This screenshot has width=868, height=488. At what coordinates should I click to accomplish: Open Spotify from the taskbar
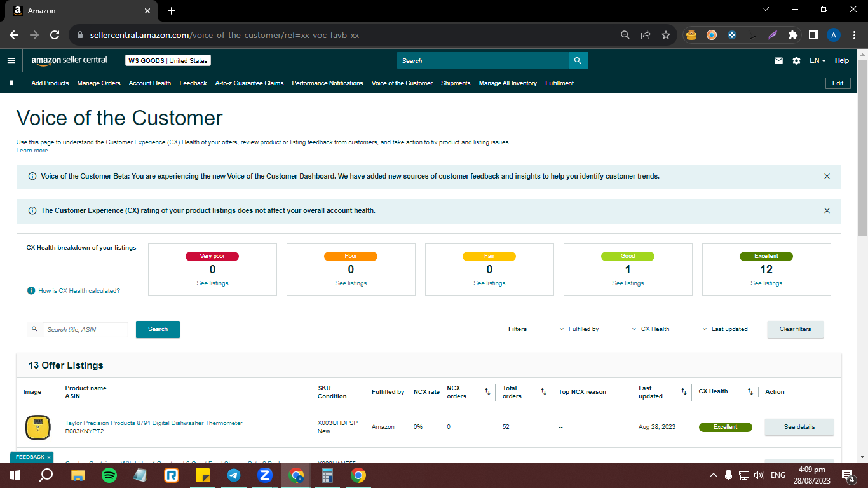click(109, 475)
